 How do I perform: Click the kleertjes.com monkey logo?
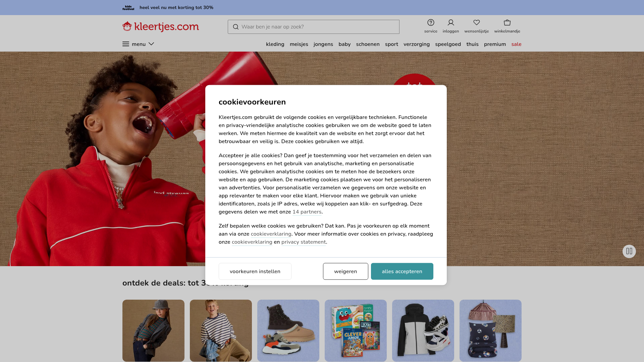coord(161,26)
